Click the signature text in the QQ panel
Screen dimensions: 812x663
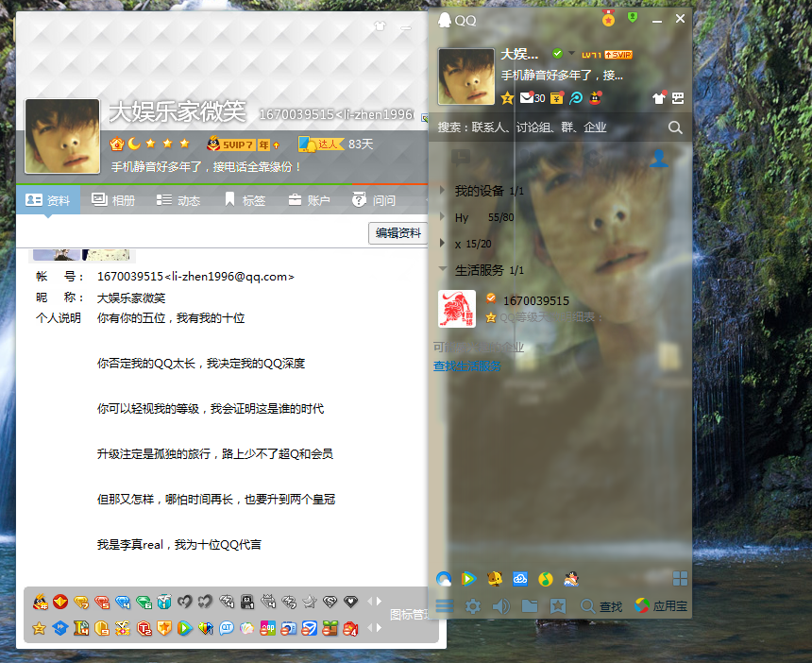point(562,76)
